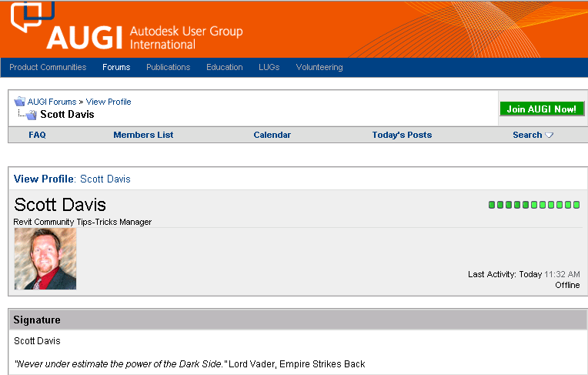Click the Offline status text
Viewport: 588px width, 375px height.
pyautogui.click(x=567, y=285)
